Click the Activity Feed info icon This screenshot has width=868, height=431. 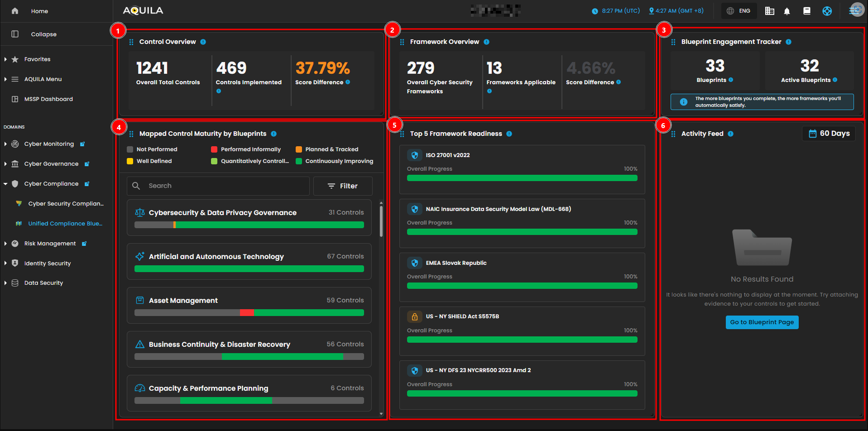(x=731, y=134)
